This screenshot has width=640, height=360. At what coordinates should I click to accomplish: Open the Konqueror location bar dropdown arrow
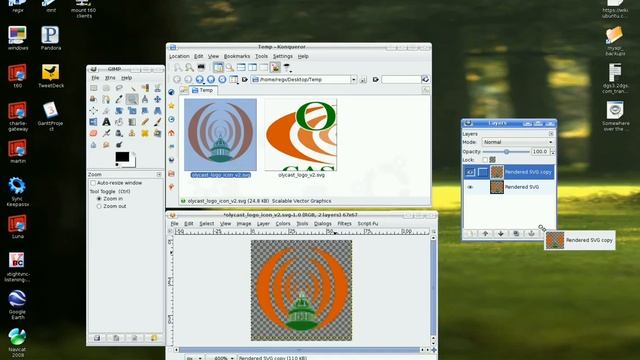353,80
